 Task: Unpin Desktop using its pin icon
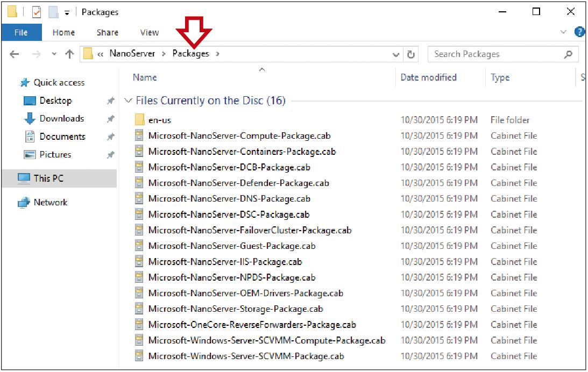click(110, 101)
